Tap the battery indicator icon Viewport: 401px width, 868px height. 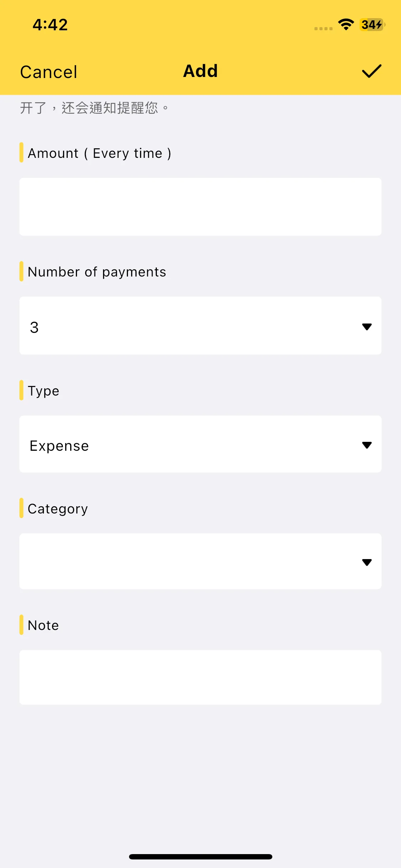pyautogui.click(x=372, y=25)
